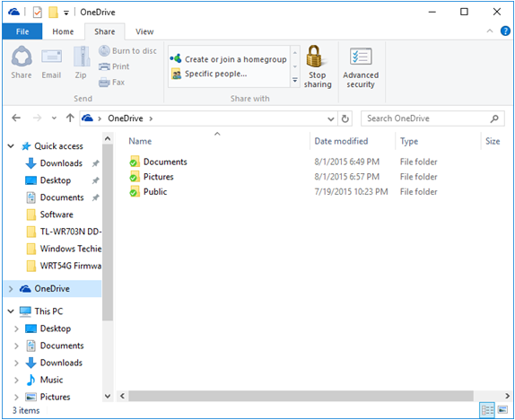This screenshot has height=420, width=515.
Task: Expand Desktop under This PC
Action: (x=16, y=328)
